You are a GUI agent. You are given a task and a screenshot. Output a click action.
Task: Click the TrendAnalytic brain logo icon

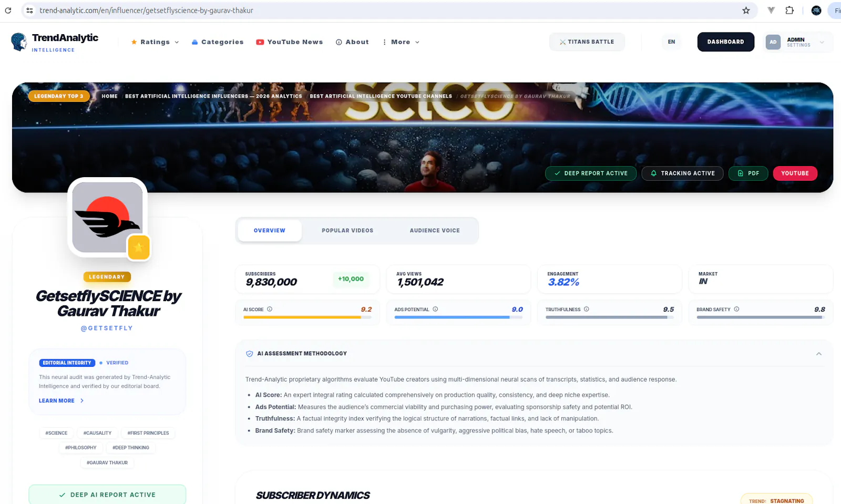pos(19,42)
